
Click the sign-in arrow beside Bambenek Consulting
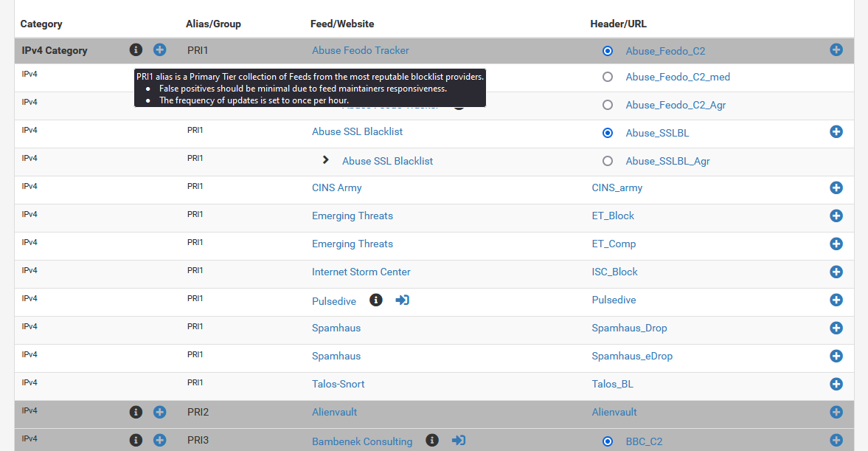[459, 440]
